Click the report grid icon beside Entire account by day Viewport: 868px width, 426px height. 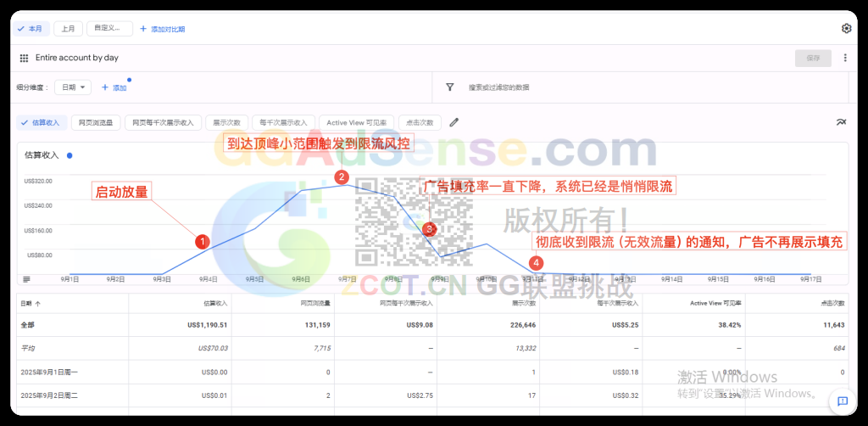point(24,58)
